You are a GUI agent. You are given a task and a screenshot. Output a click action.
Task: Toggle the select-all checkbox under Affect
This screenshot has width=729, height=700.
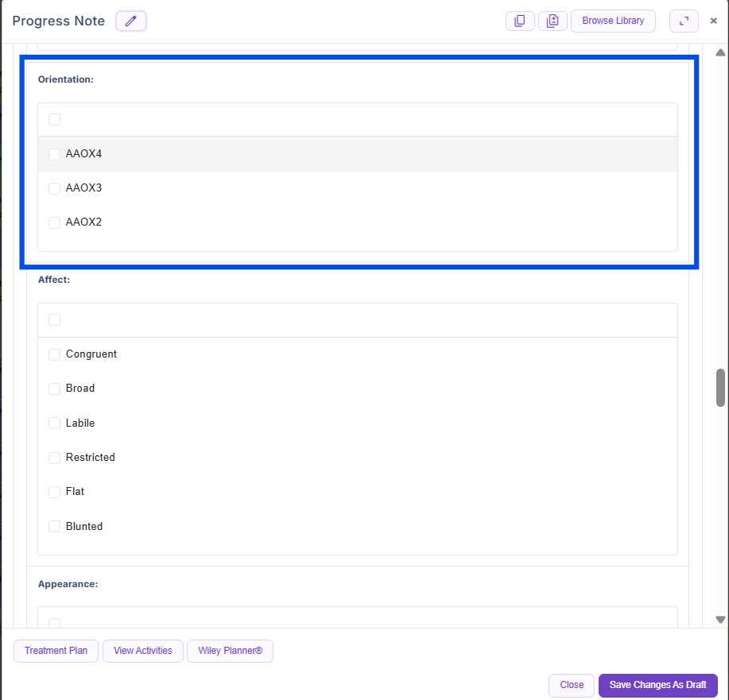tap(55, 320)
